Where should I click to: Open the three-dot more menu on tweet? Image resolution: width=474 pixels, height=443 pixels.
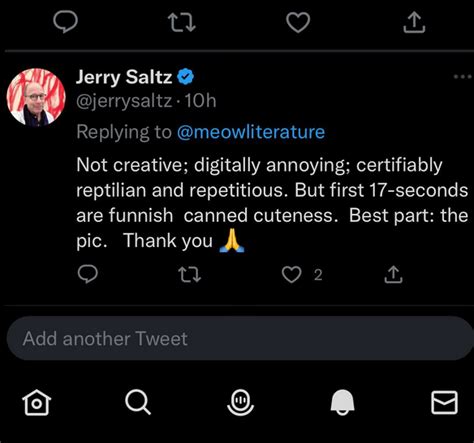(x=463, y=77)
